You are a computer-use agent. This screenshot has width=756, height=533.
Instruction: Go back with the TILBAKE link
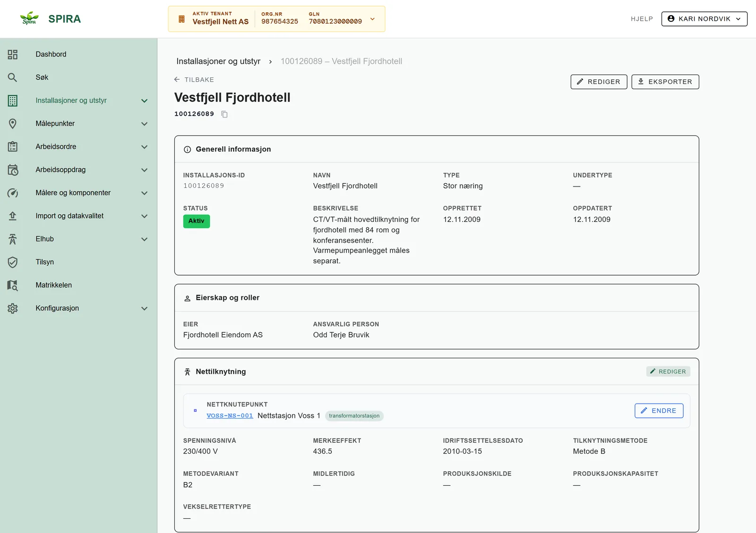click(194, 79)
